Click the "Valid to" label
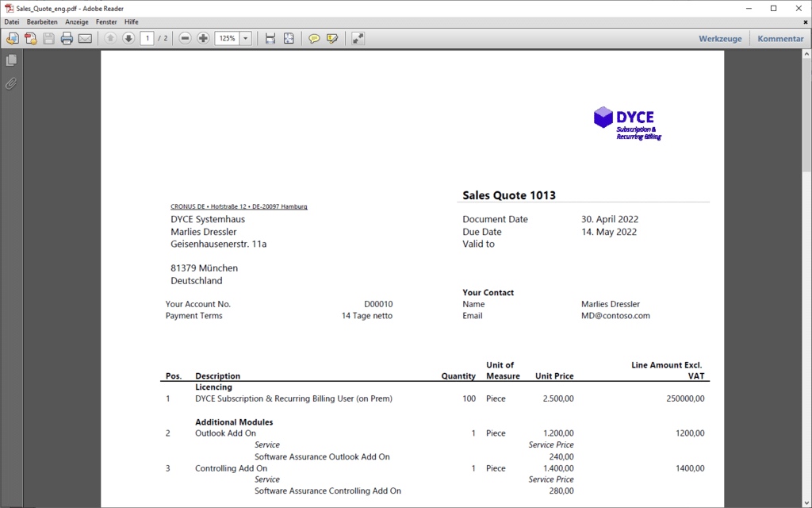812x508 pixels. (478, 244)
